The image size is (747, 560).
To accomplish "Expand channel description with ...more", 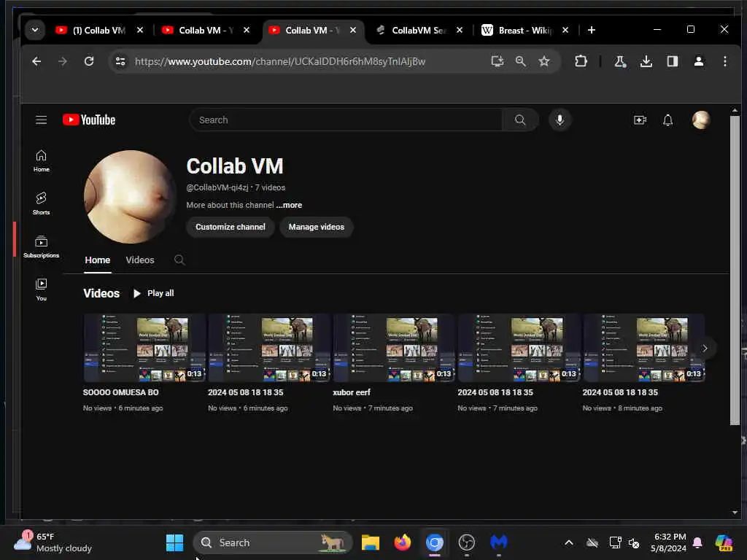I will coord(289,205).
